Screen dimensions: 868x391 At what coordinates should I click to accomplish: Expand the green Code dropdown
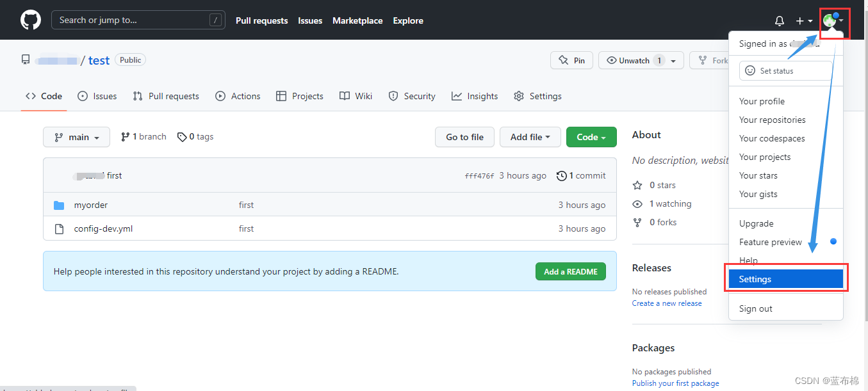coord(591,137)
